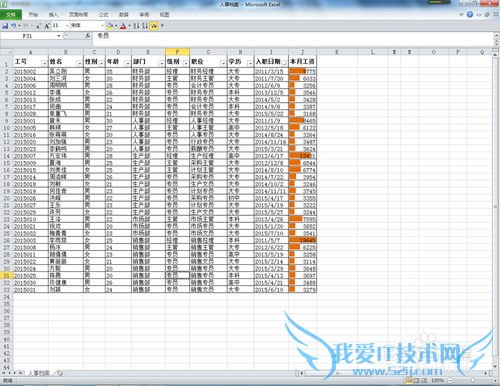500x386 pixels.
Task: Click the sort descending icon
Action: click(145, 26)
